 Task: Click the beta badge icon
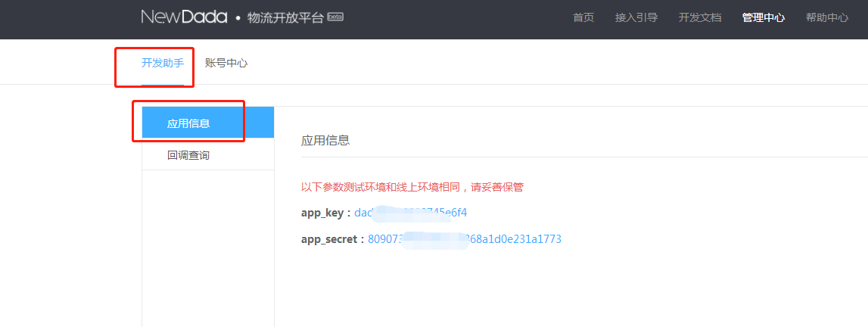[x=335, y=17]
